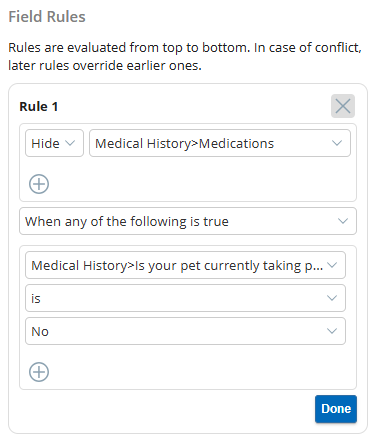
Task: Add another action with the upper plus icon
Action: coord(39,184)
